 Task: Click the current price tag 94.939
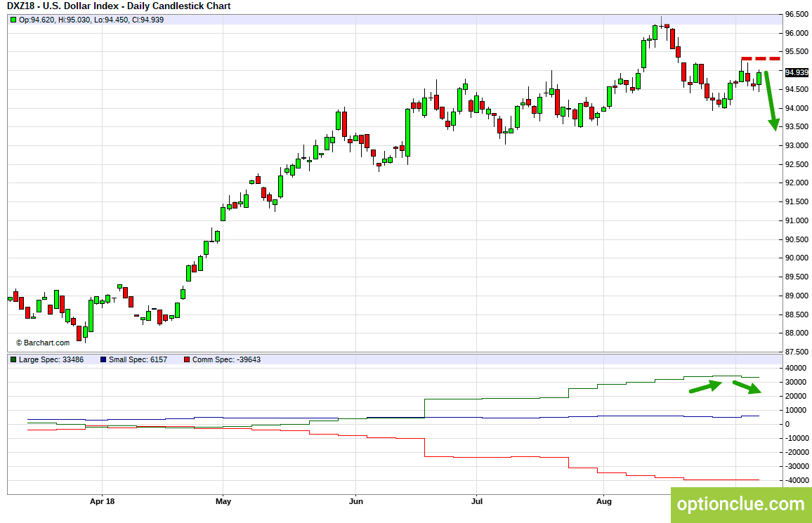tap(797, 72)
